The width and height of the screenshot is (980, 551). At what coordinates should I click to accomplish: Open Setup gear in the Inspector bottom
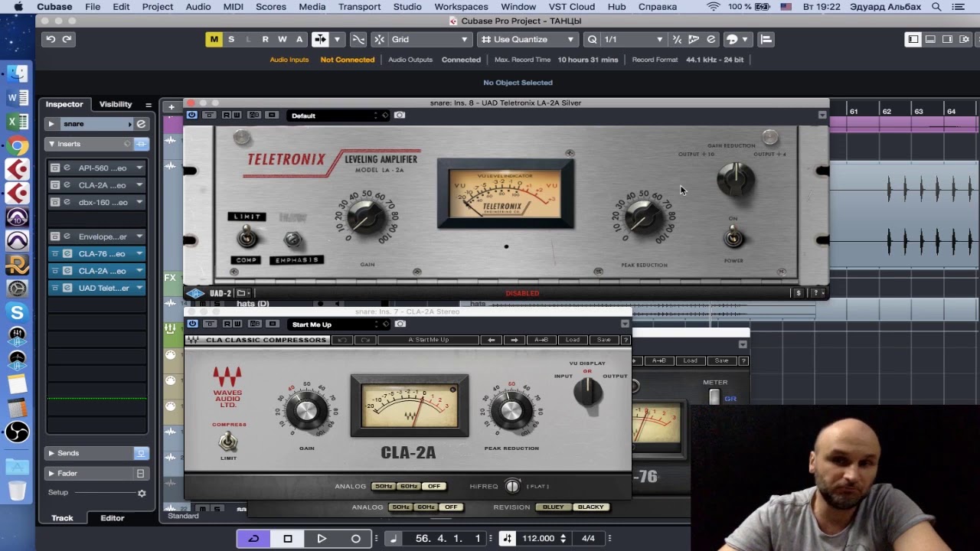[142, 494]
